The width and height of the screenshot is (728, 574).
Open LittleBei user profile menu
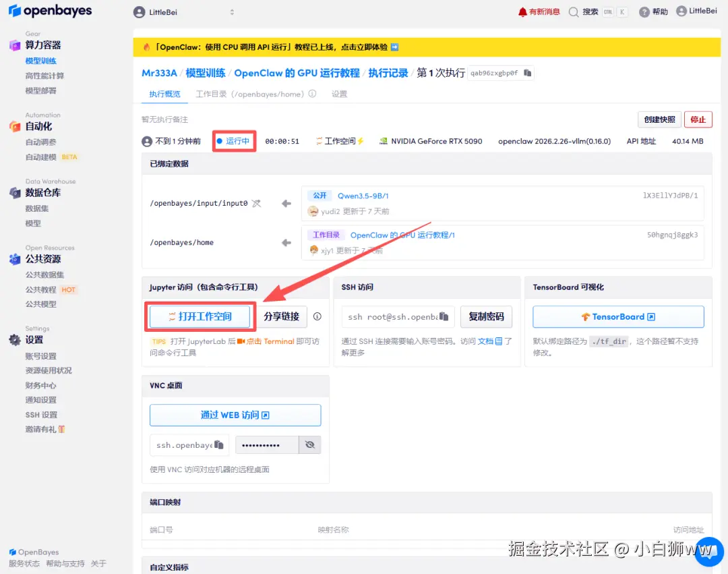click(x=696, y=11)
